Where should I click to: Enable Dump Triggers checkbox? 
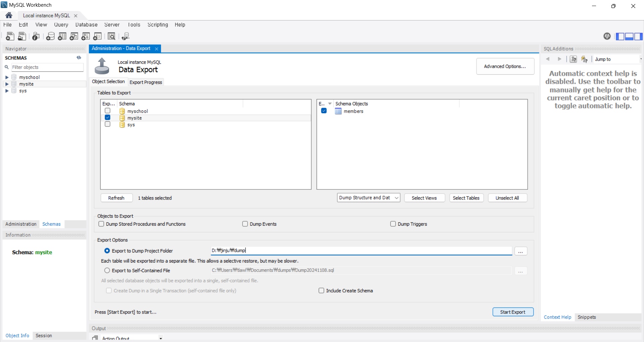pyautogui.click(x=393, y=224)
